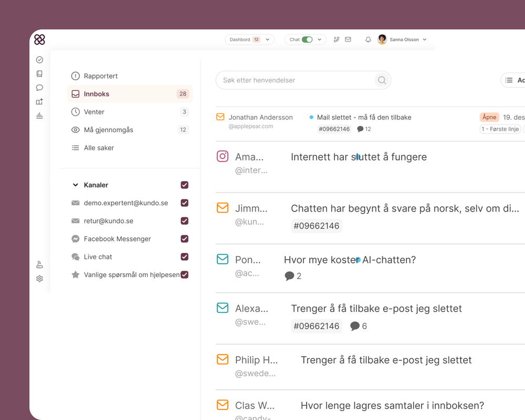The image size is (525, 420).
Task: Click the 28 count badge on Innboks
Action: pos(183,94)
